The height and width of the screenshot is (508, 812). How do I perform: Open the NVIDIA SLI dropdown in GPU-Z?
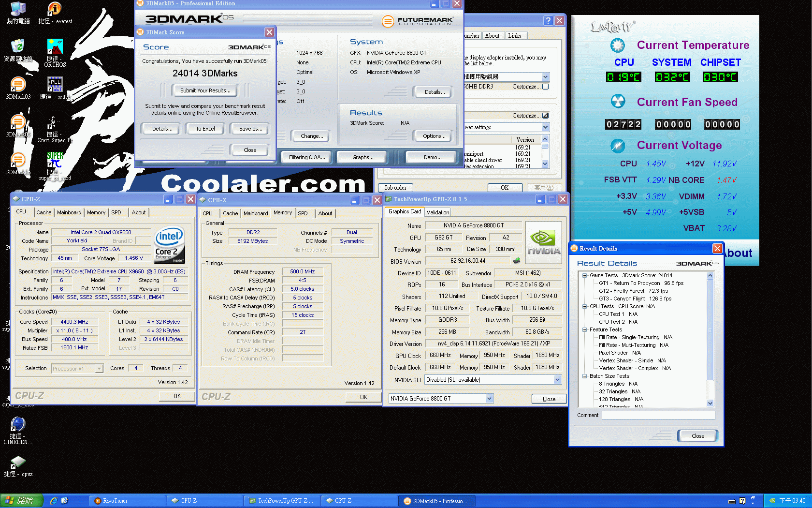click(557, 380)
